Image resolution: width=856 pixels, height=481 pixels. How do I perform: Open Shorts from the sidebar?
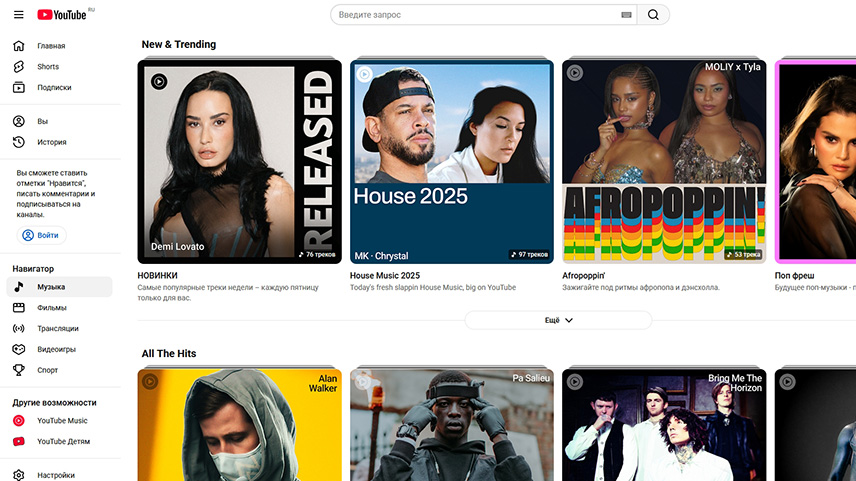pos(48,67)
